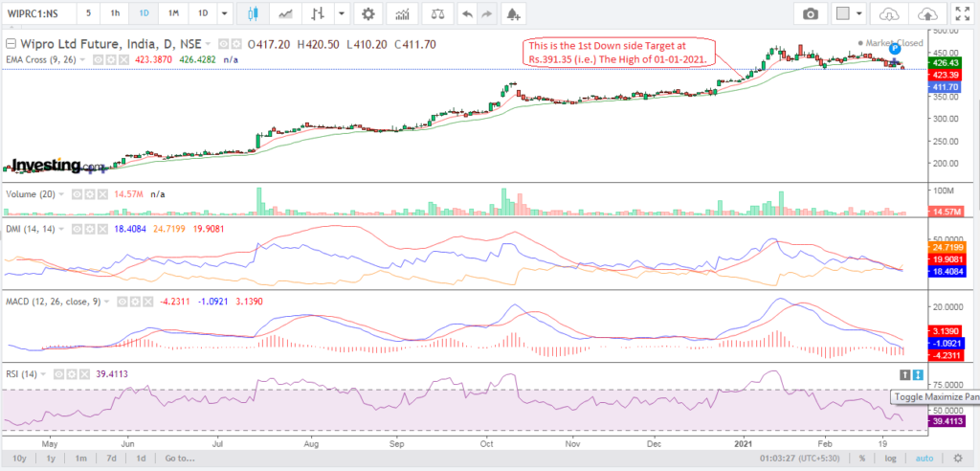Toggle visibility of Volume indicator
This screenshot has height=471, width=980.
[78, 194]
